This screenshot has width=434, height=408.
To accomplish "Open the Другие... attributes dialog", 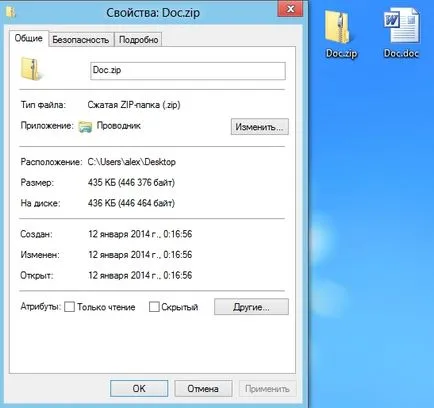I will point(251,307).
